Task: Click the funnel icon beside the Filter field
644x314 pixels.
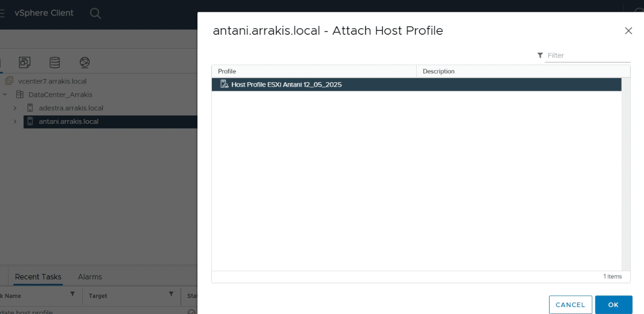Action: (x=540, y=56)
